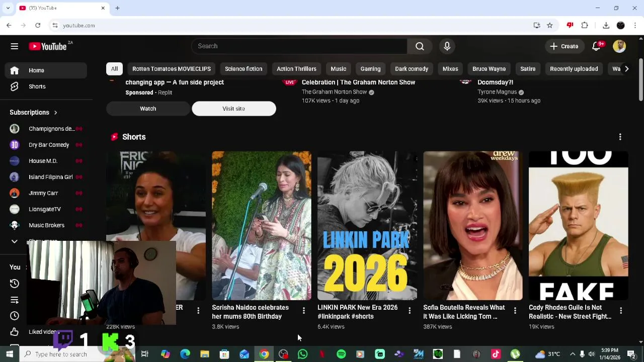The image size is (644, 362).
Task: Open Sorisha Naidoo short thumbnail
Action: (x=262, y=226)
